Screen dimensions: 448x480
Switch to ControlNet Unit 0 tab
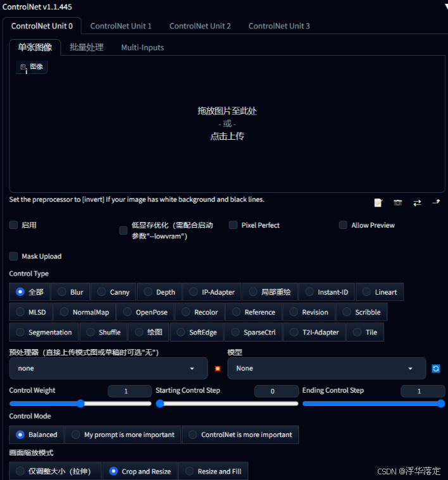[42, 26]
